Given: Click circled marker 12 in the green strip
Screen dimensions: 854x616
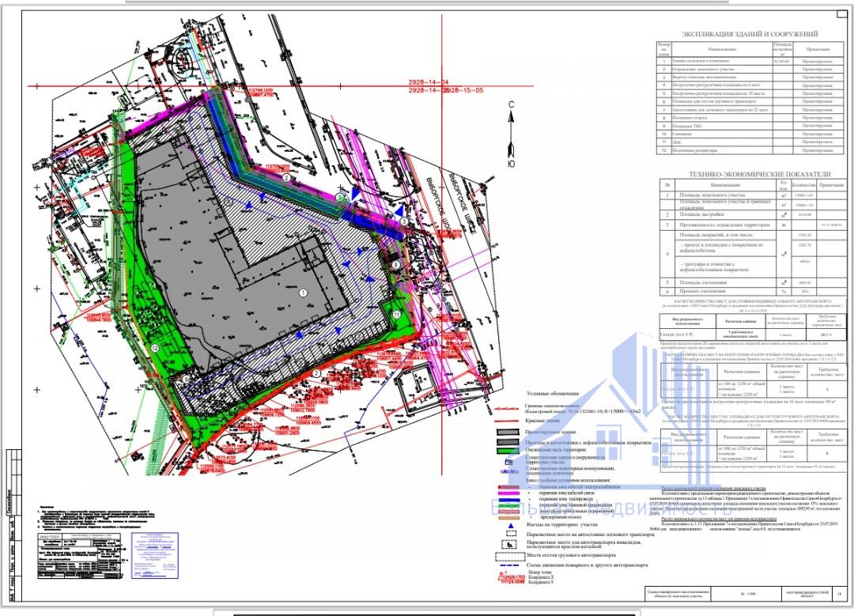Looking at the screenshot, I should [155, 348].
